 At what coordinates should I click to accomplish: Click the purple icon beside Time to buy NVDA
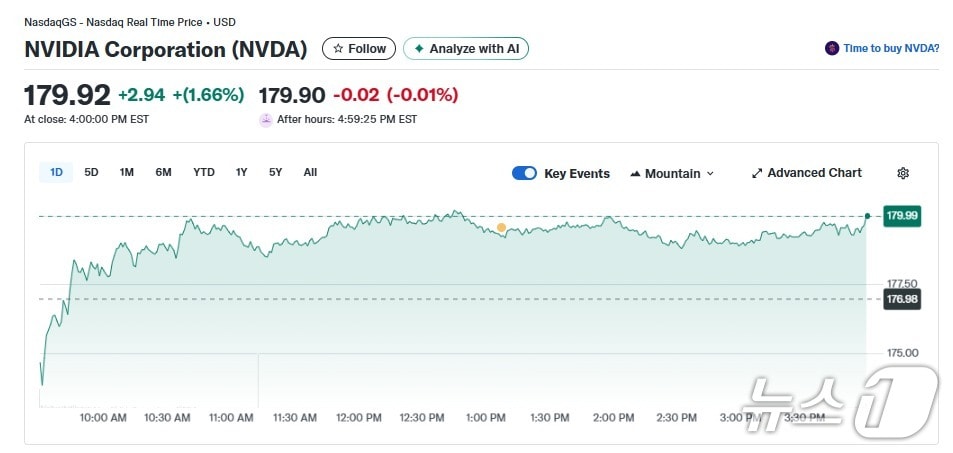pyautogui.click(x=832, y=48)
